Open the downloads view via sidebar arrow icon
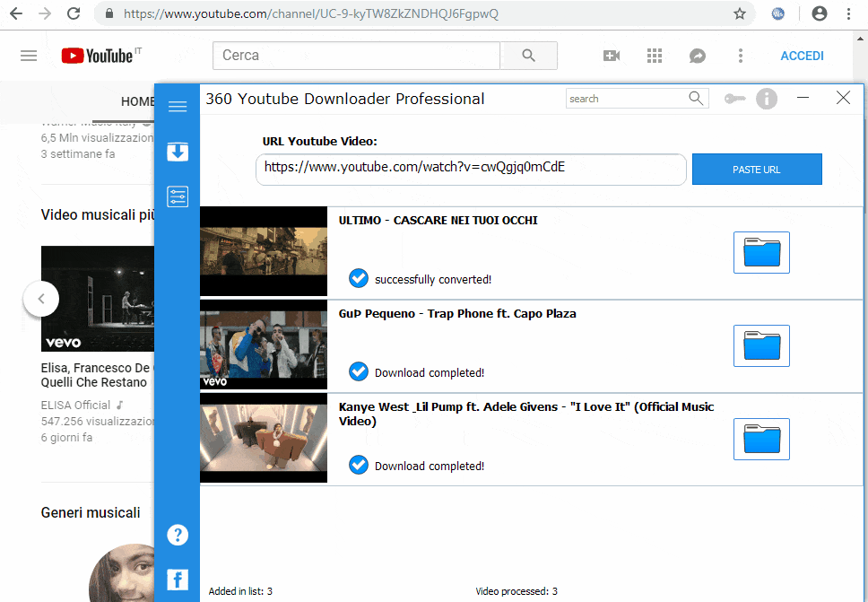Viewport: 868px width, 602px height. click(178, 152)
